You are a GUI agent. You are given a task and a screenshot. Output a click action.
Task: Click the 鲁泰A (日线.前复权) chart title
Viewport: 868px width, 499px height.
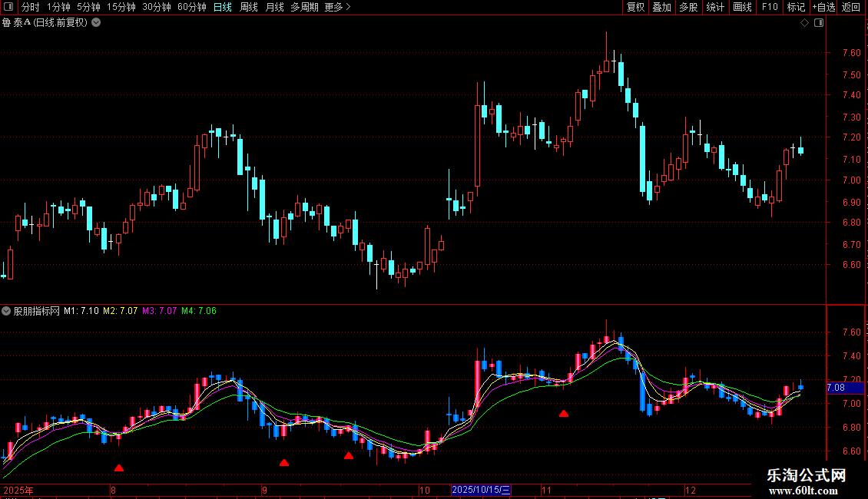point(45,23)
